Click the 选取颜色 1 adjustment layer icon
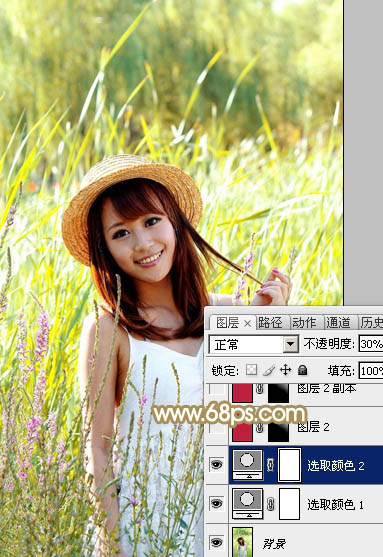This screenshot has width=383, height=557. tap(248, 503)
